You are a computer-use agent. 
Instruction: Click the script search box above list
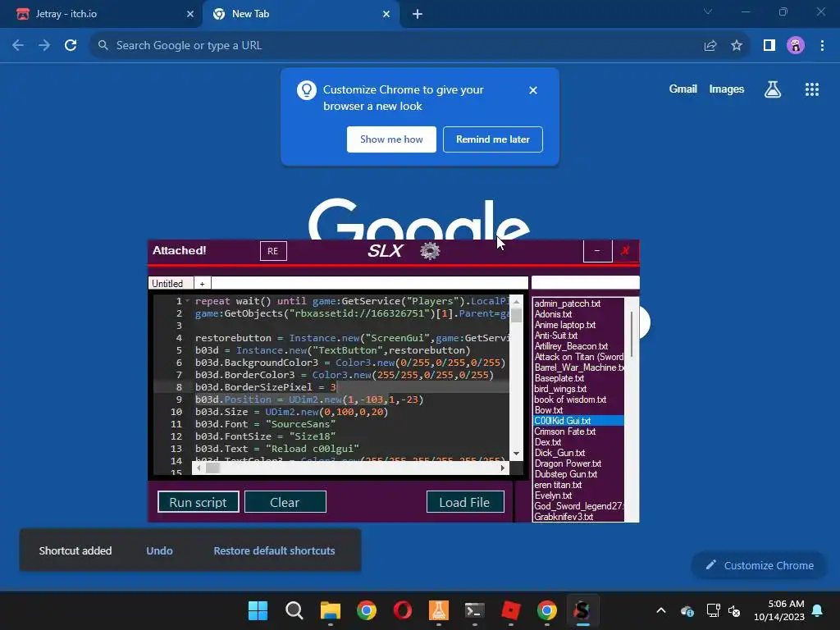point(585,283)
